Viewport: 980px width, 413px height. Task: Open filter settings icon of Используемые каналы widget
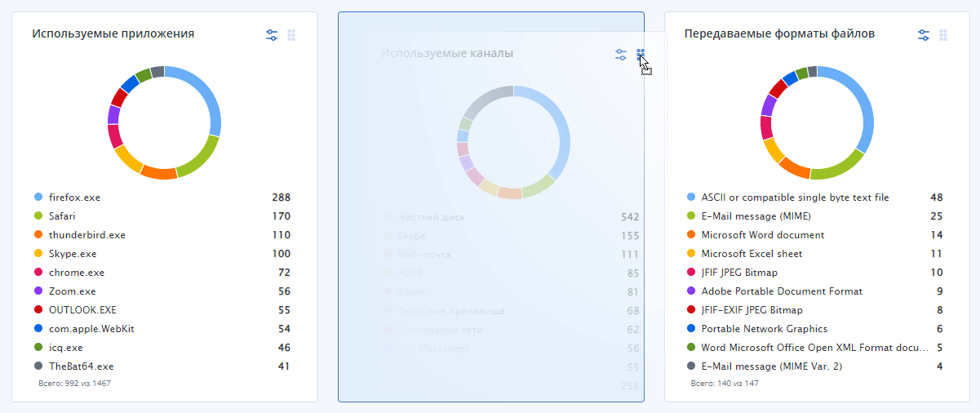click(x=621, y=55)
